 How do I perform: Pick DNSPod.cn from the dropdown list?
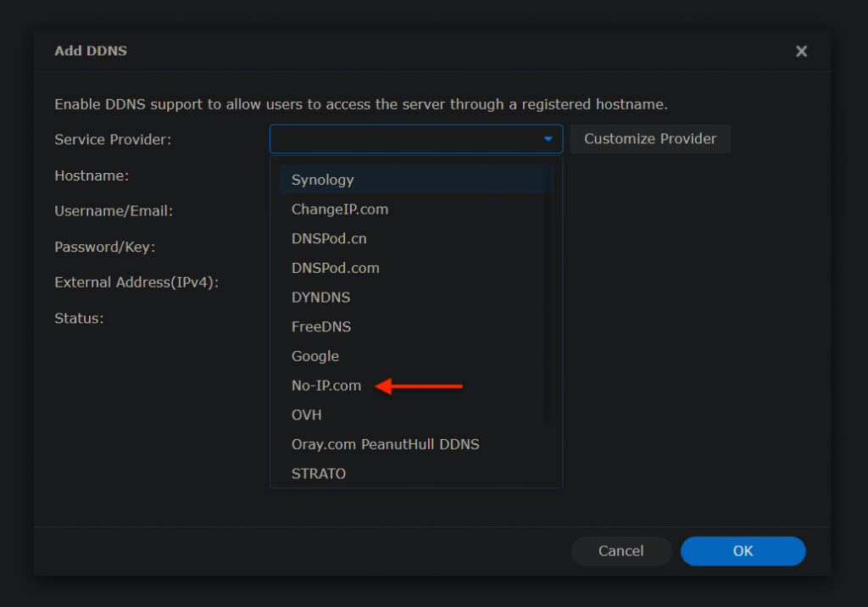pos(329,239)
